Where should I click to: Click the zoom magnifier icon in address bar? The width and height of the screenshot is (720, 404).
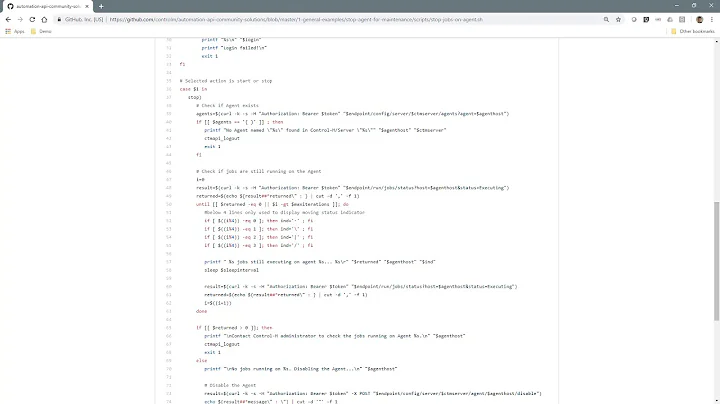point(606,19)
